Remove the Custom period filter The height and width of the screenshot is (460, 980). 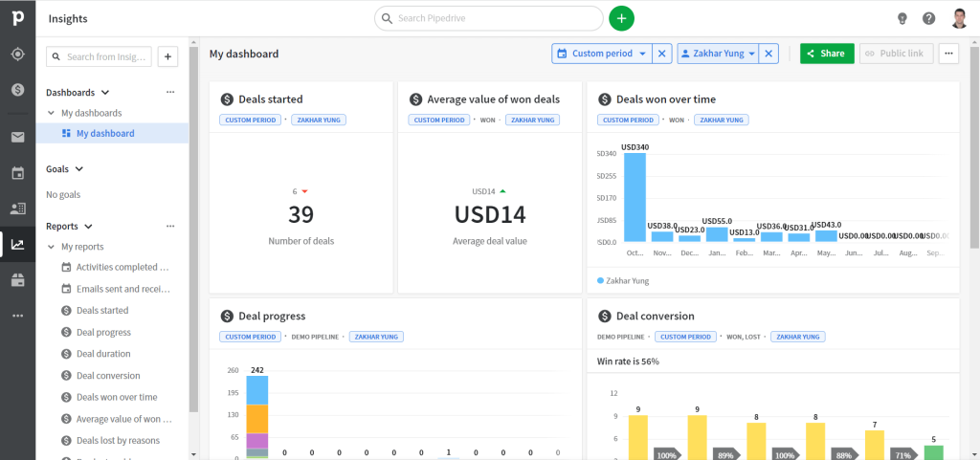[x=662, y=54]
